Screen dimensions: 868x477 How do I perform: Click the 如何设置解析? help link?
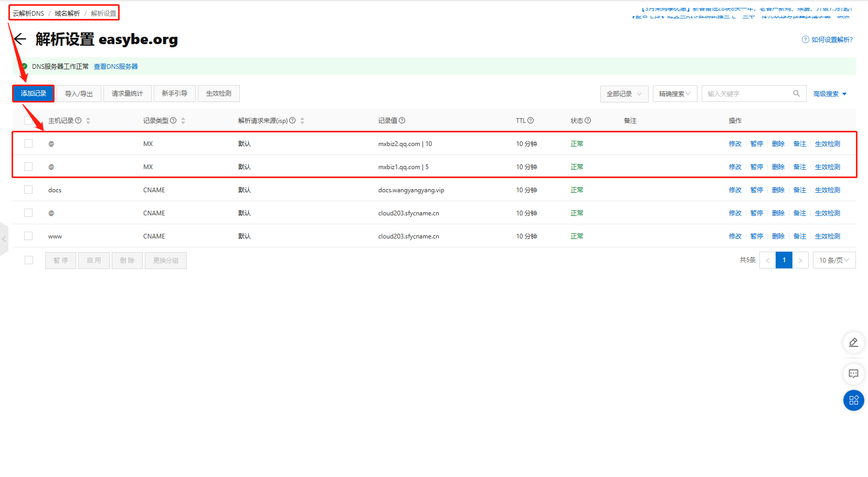click(832, 39)
